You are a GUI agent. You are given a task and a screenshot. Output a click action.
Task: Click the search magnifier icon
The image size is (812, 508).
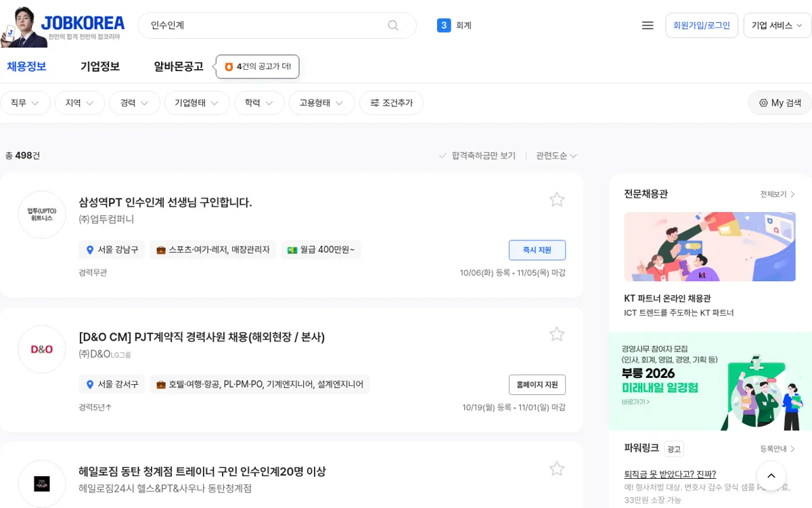coord(393,26)
